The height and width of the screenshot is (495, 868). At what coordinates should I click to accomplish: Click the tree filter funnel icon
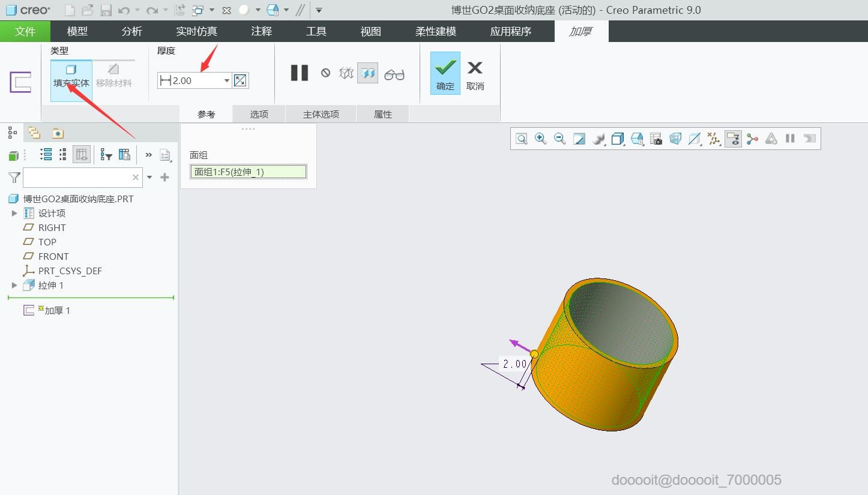[x=14, y=177]
